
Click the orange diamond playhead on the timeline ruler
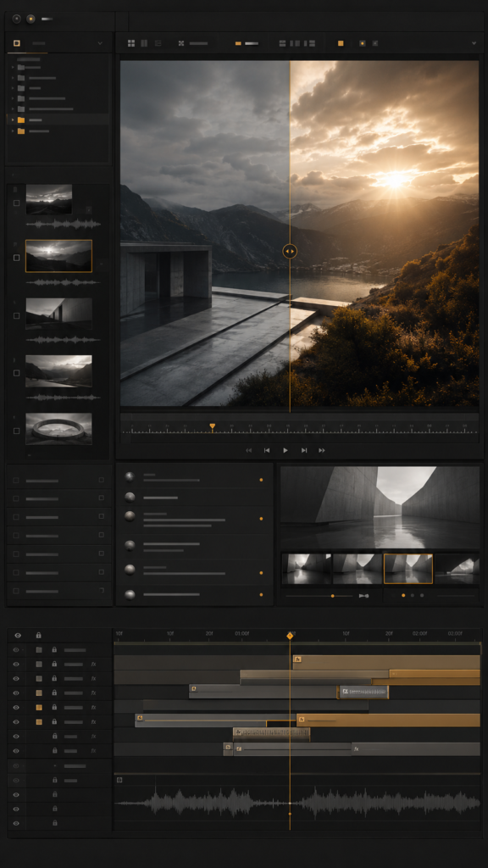(x=290, y=636)
